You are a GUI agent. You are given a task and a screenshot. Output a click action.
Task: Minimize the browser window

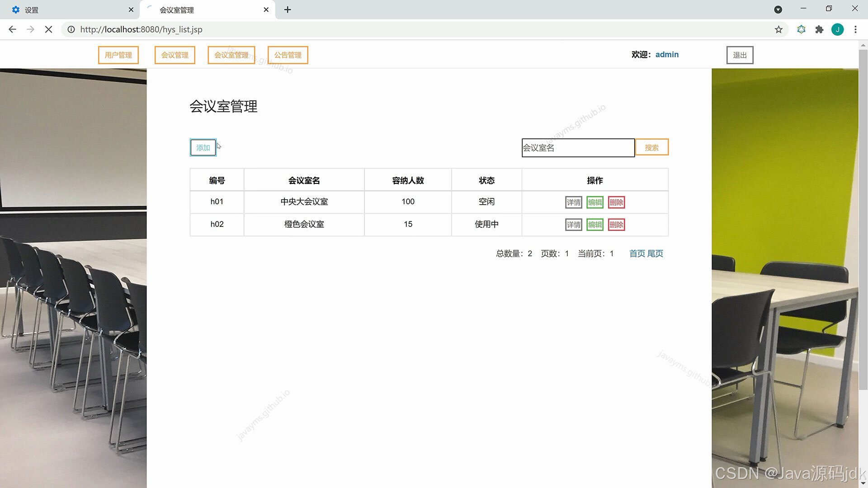(x=803, y=9)
